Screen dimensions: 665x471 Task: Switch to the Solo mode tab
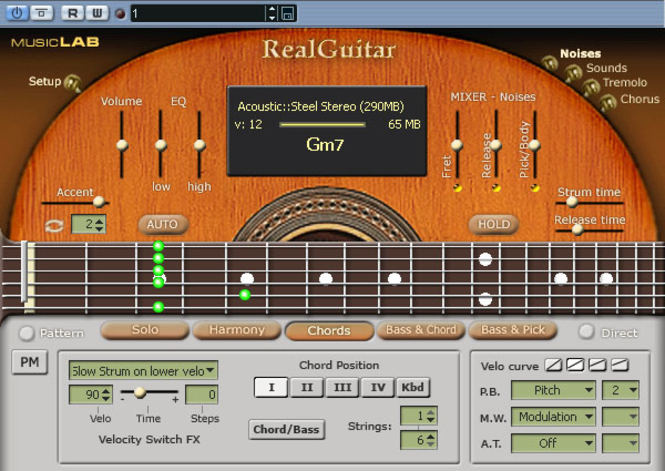click(x=145, y=330)
